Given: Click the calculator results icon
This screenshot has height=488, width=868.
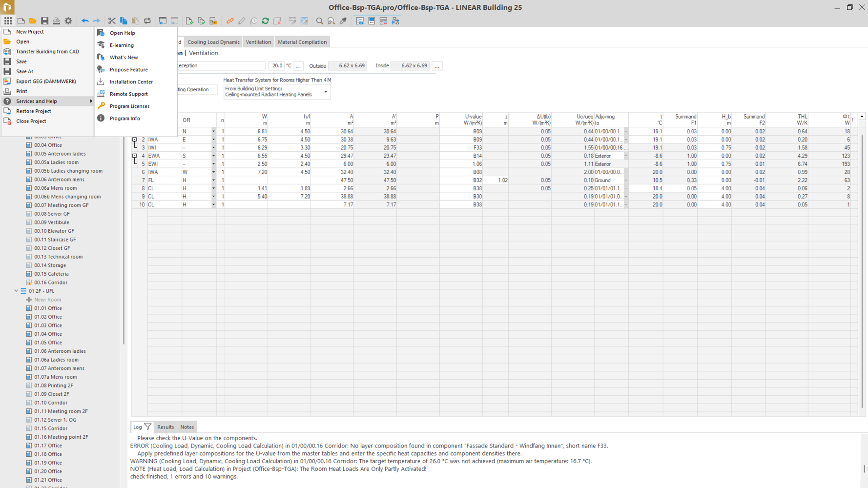Looking at the screenshot, I should tap(213, 20).
